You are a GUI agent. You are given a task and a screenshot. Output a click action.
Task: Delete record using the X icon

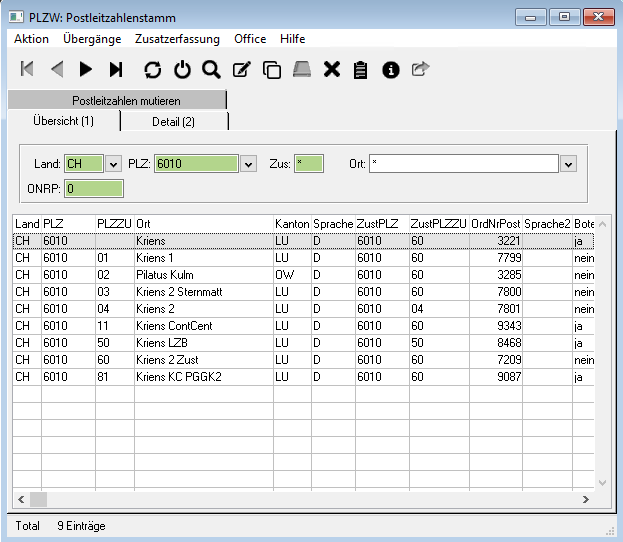tap(332, 69)
